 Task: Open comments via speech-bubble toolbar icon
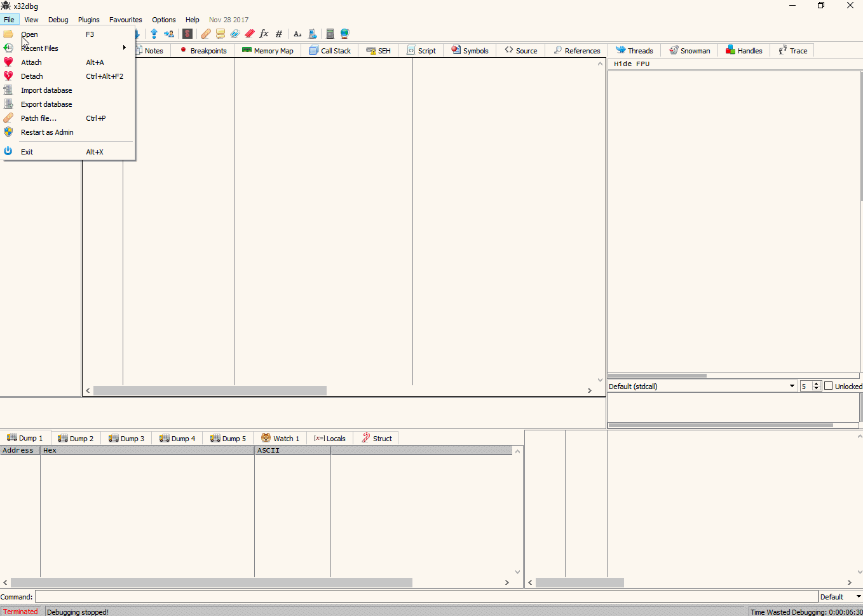point(221,34)
